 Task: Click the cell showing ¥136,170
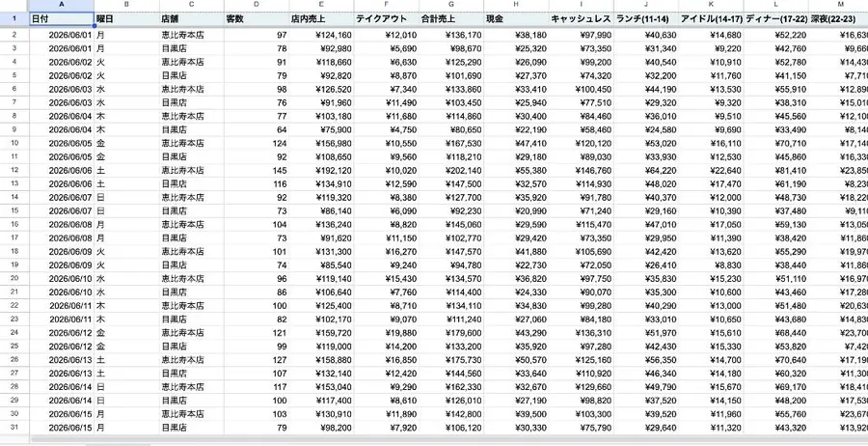451,35
